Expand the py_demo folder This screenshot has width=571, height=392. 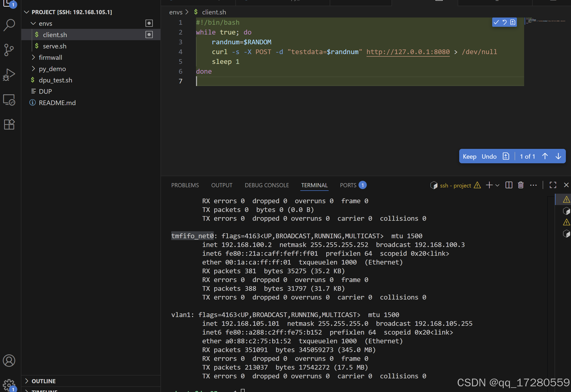click(33, 69)
